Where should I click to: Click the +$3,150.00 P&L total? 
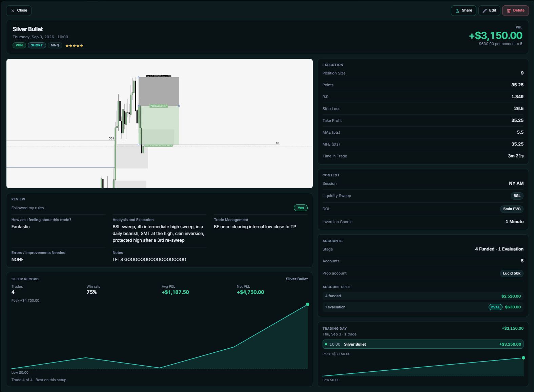(x=495, y=35)
